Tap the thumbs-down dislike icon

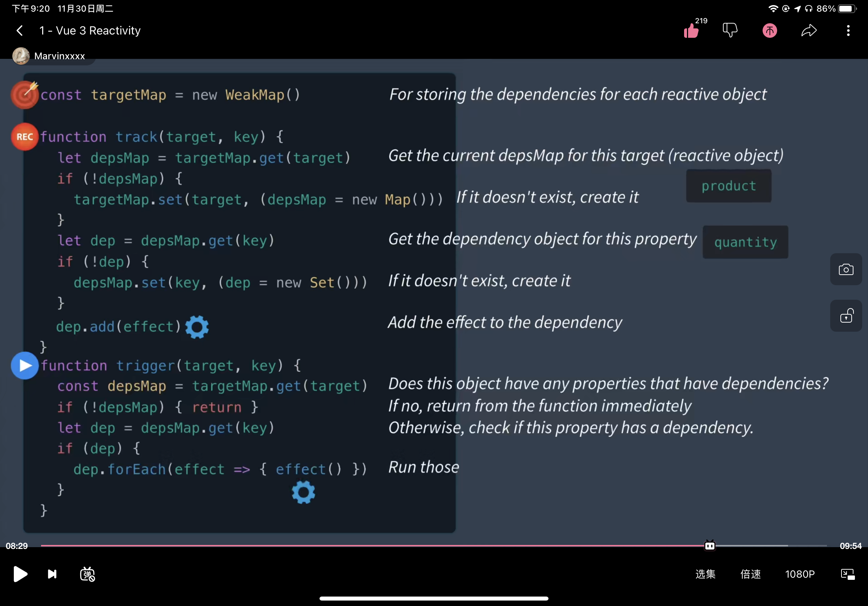pyautogui.click(x=730, y=30)
